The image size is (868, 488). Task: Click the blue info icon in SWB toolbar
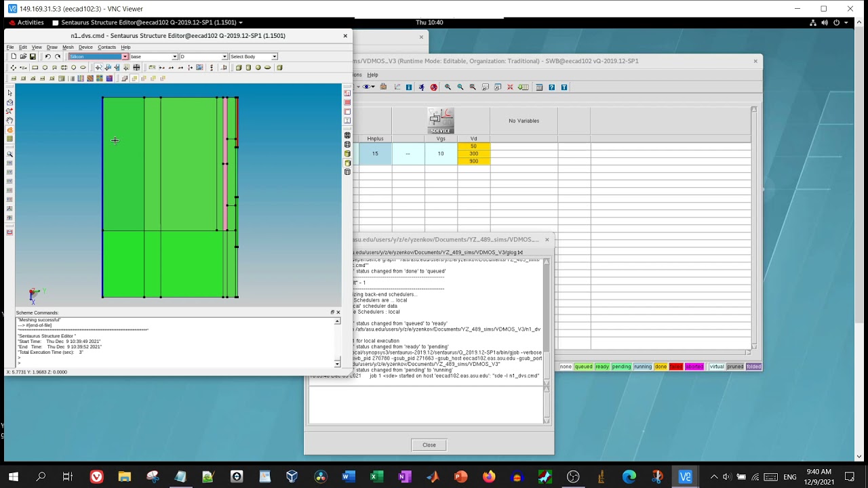[x=409, y=87]
